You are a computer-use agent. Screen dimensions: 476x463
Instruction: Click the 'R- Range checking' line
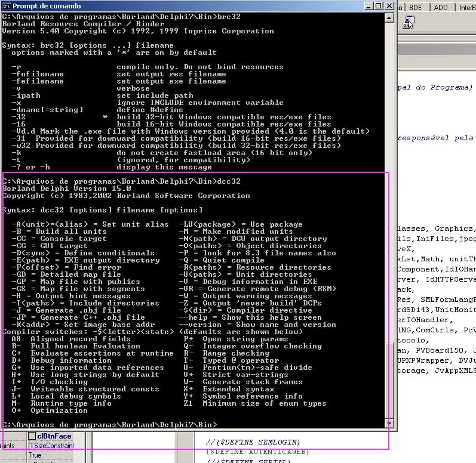(226, 353)
